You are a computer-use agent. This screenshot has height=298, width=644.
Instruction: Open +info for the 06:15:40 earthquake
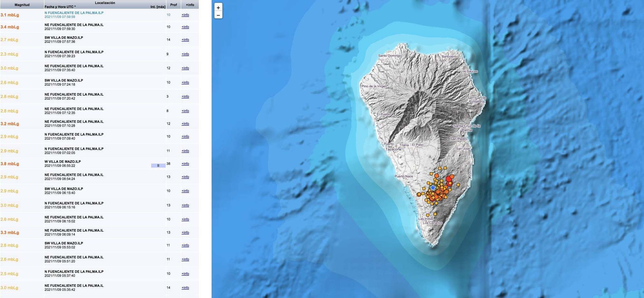pyautogui.click(x=185, y=191)
